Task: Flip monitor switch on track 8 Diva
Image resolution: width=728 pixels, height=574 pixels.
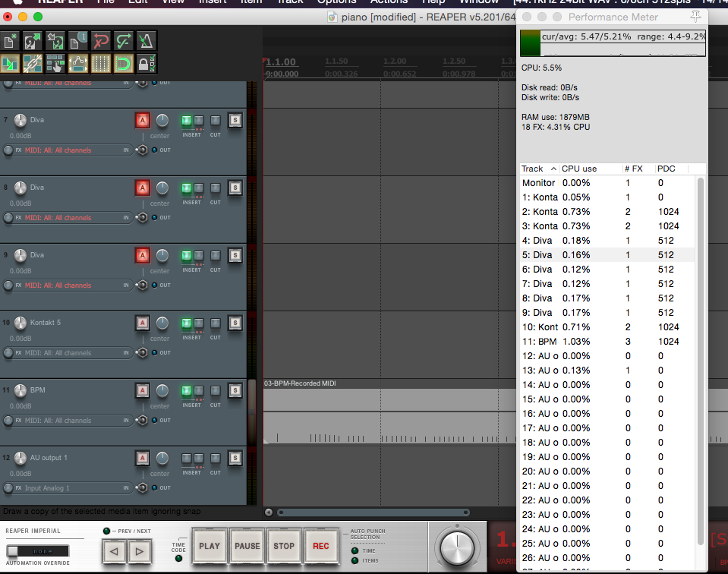Action: tap(142, 217)
